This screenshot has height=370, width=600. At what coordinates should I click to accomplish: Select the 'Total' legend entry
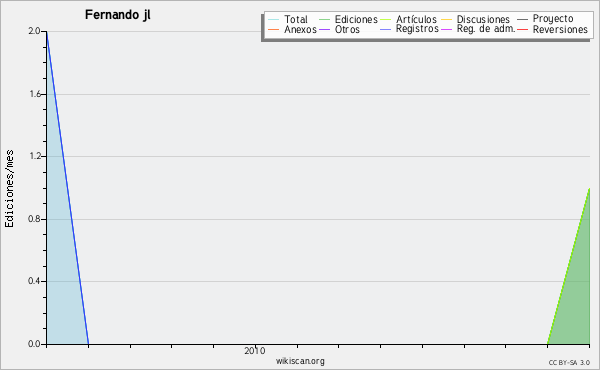click(296, 19)
